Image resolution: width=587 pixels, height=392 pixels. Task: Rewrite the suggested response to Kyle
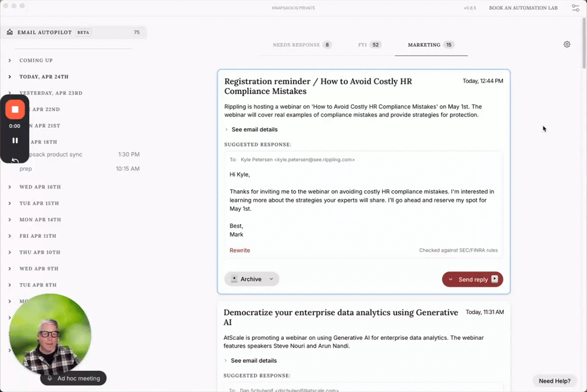tap(240, 250)
